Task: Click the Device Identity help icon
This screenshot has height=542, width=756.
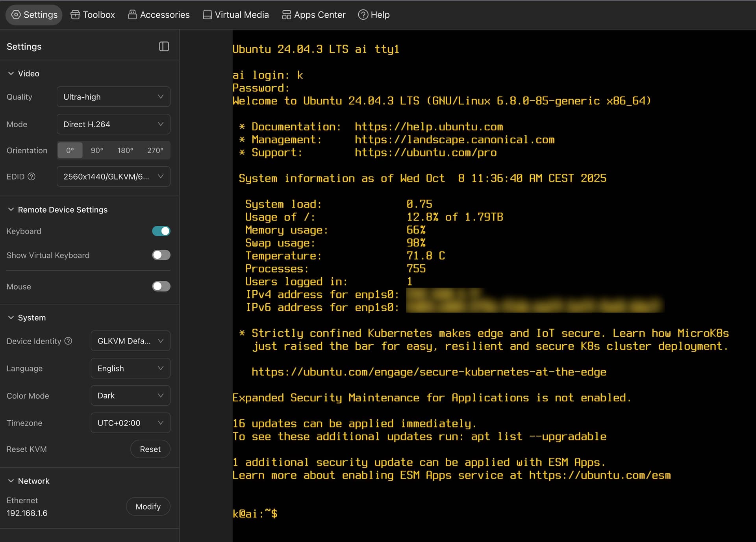Action: 68,341
